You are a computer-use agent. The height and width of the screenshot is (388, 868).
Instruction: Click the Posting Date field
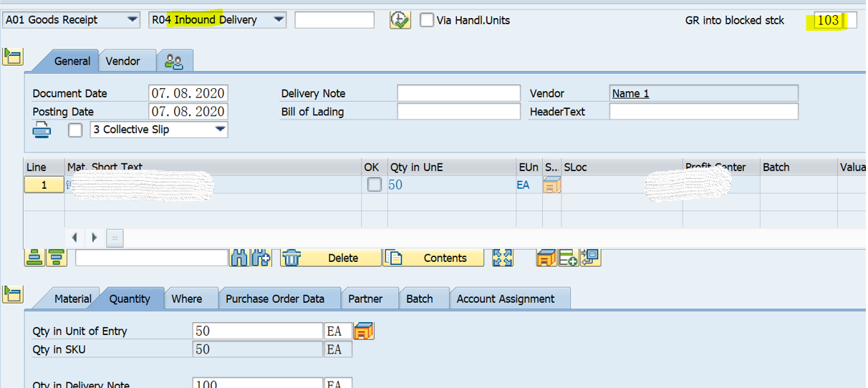pyautogui.click(x=188, y=112)
